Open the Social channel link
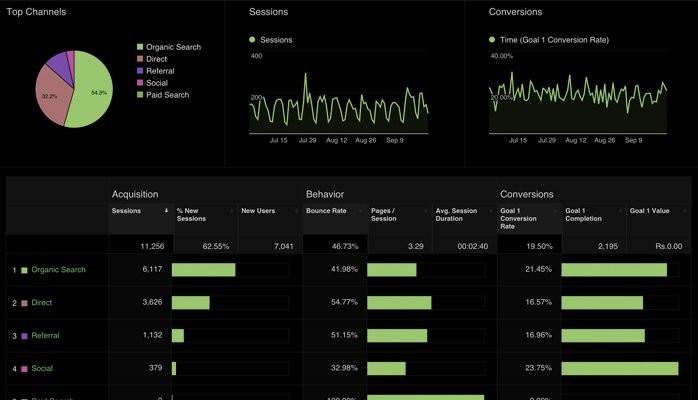 tap(41, 369)
